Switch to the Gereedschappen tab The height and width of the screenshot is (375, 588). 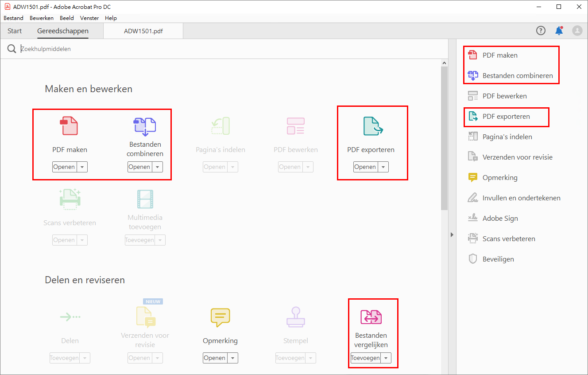coord(63,31)
